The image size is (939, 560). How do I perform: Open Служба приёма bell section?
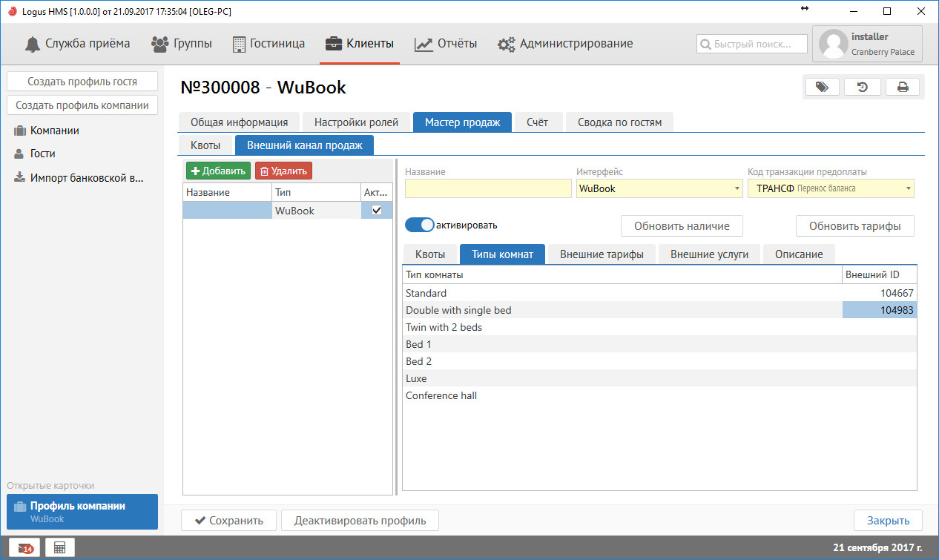[77, 44]
